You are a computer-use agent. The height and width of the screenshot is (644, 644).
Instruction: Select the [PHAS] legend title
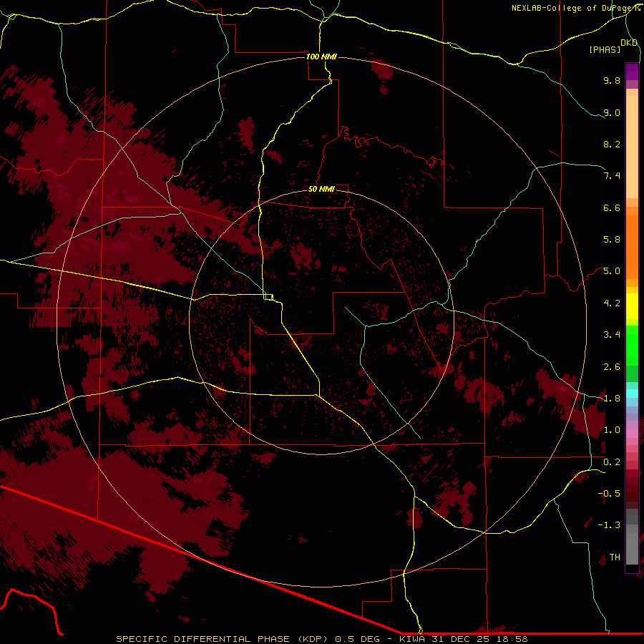coord(605,50)
